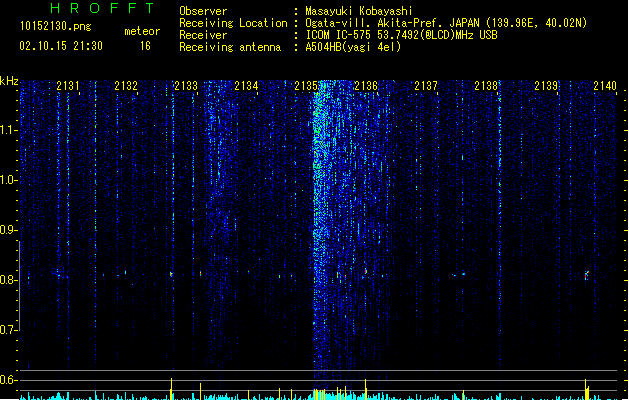Click the kHz axis unit label
Image resolution: width=629 pixels, height=400 pixels.
(9, 81)
